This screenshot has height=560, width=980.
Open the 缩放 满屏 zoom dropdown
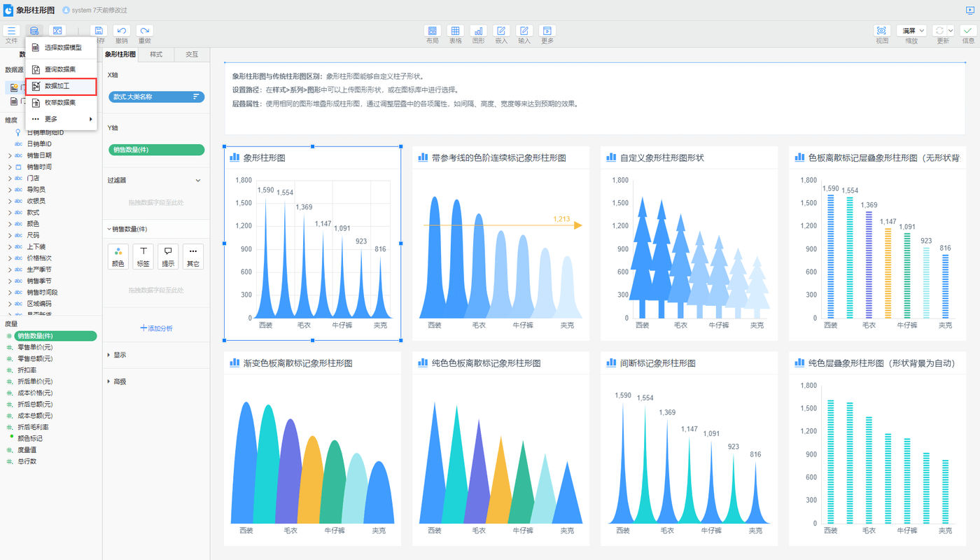pos(911,31)
